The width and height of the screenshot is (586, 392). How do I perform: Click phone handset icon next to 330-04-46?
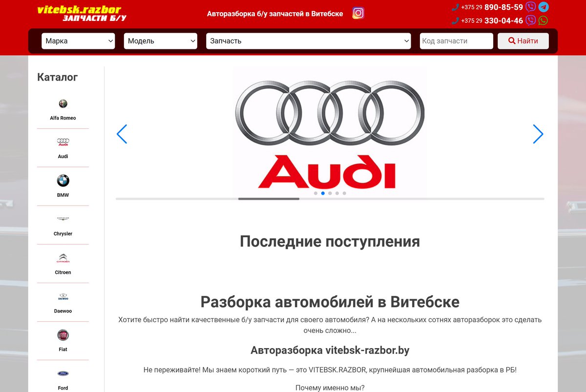pyautogui.click(x=455, y=21)
